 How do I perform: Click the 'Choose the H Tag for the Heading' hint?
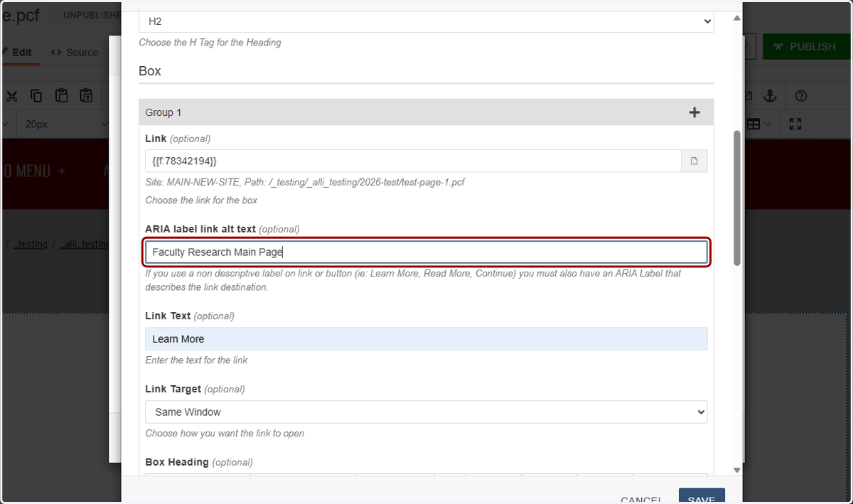tap(210, 43)
